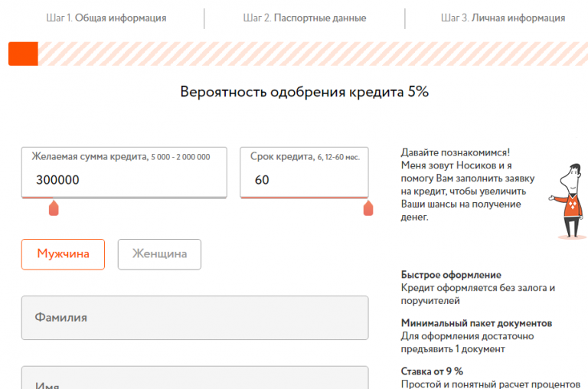Click the Носиков mascot character illustration
This screenshot has width=588, height=389.
568,201
